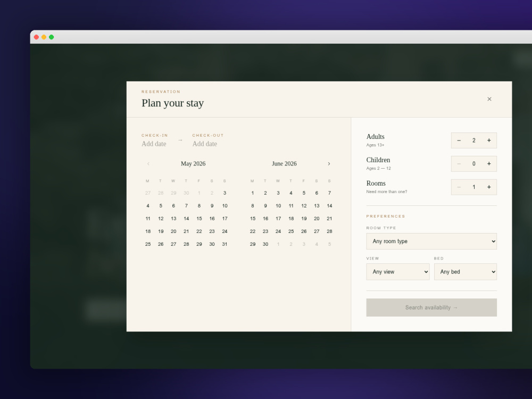Click the June 2026 month heading
The width and height of the screenshot is (532, 399).
pyautogui.click(x=284, y=163)
